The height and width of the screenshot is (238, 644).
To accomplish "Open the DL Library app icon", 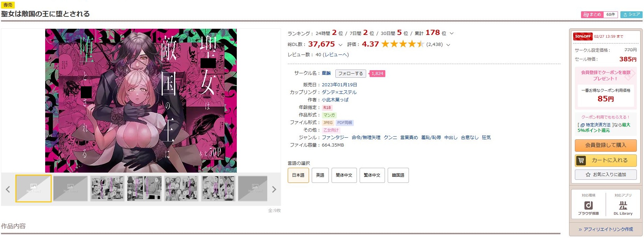I will click(x=623, y=205).
